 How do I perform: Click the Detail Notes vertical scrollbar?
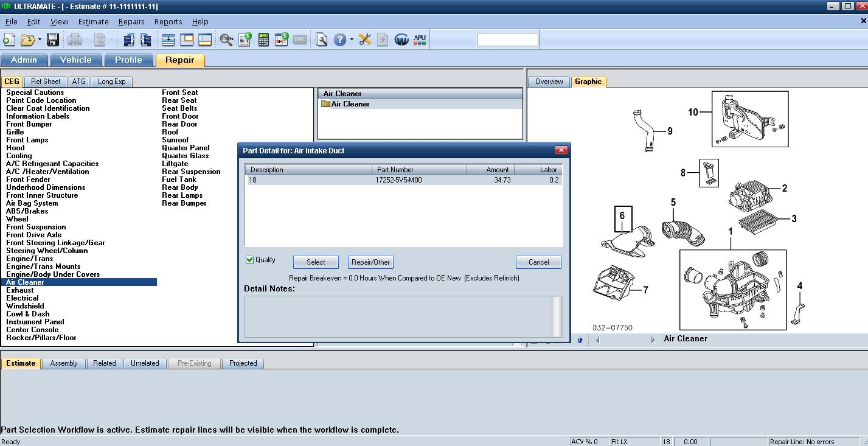coord(557,316)
